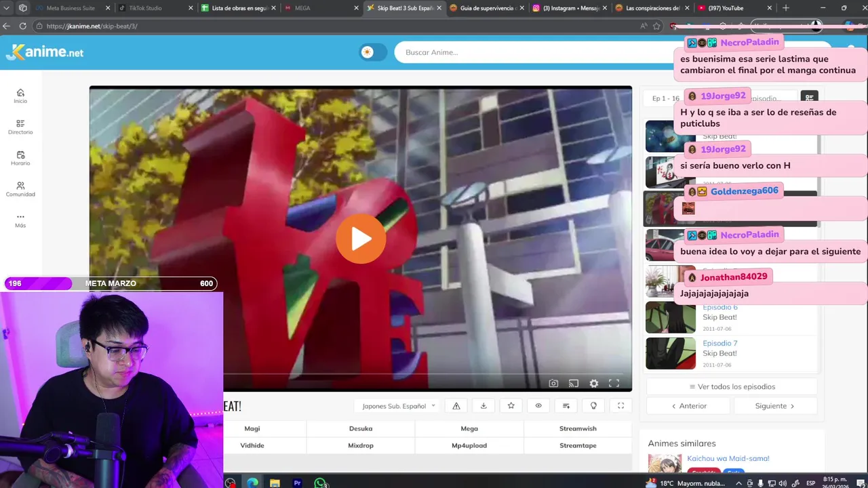Open Adobe Premiere Pro from the taskbar
868x488 pixels.
coord(297,483)
